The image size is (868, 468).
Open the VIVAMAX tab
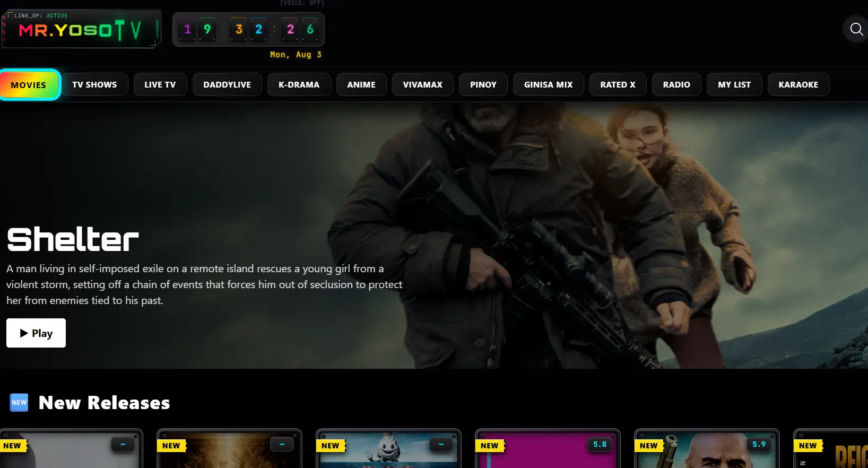[423, 84]
